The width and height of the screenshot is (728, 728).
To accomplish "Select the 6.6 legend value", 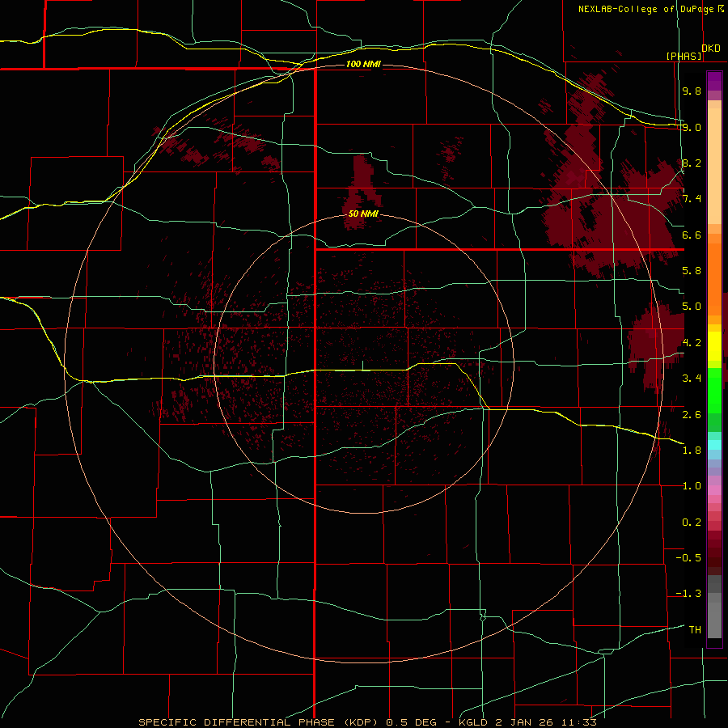I will point(692,235).
